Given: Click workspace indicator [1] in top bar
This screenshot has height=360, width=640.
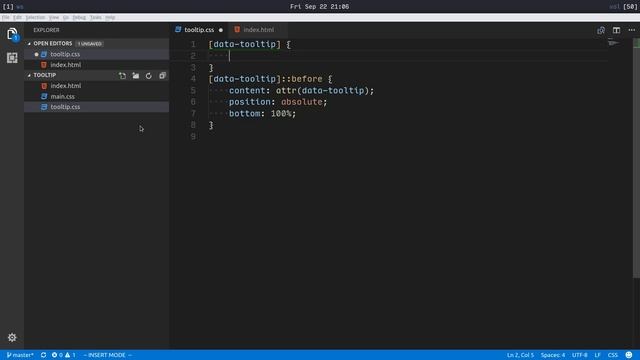Looking at the screenshot, I should (x=8, y=7).
